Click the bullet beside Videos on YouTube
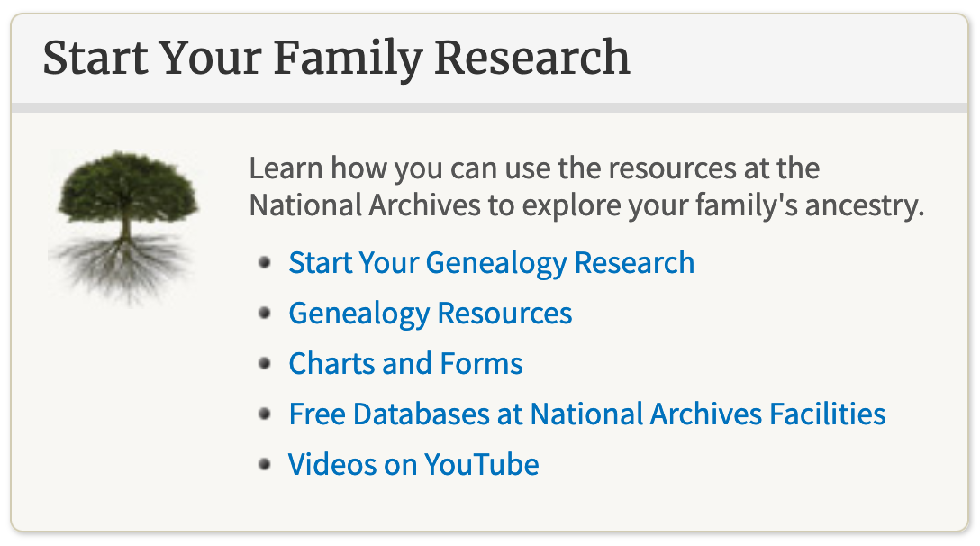The image size is (980, 546). point(265,464)
